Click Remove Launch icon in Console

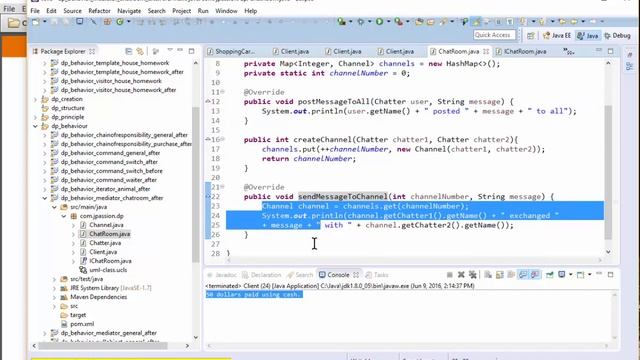[461, 275]
